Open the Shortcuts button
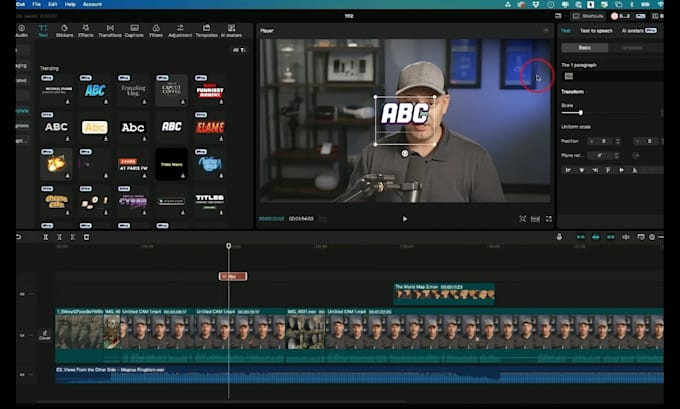The height and width of the screenshot is (409, 680). (x=588, y=16)
